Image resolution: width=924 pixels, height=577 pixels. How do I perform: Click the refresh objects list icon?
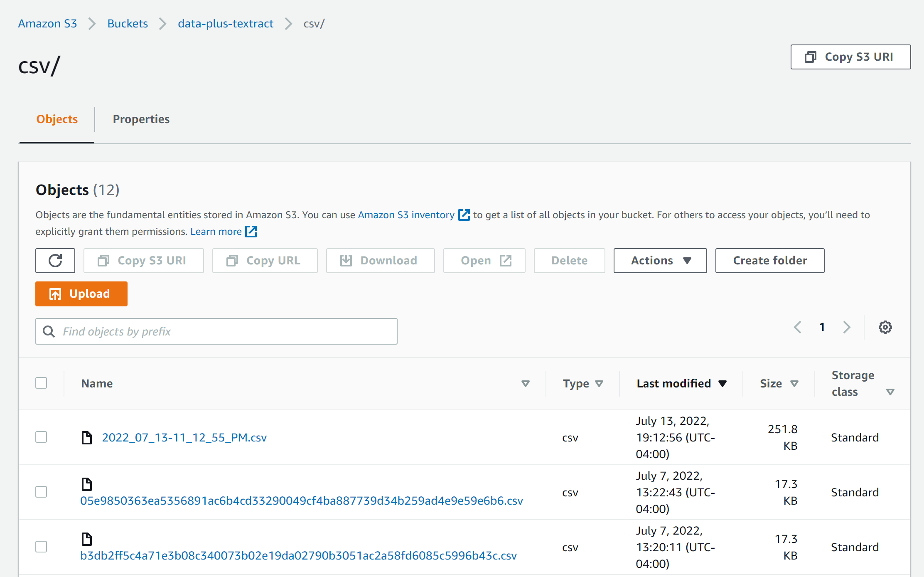pyautogui.click(x=55, y=260)
